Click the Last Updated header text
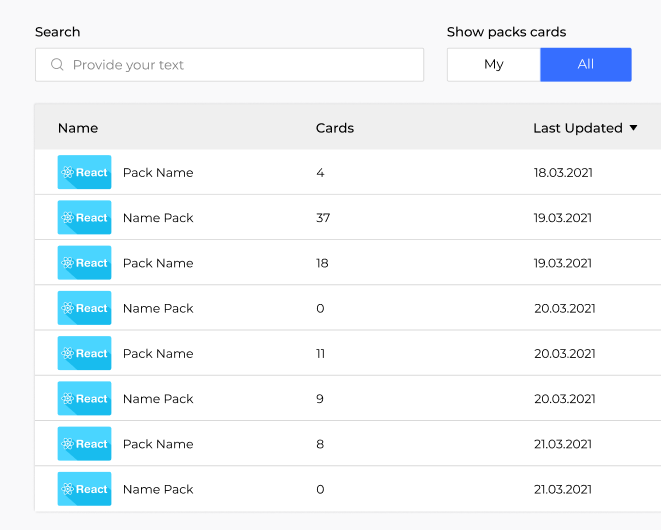This screenshot has width=661, height=530. pyautogui.click(x=577, y=128)
